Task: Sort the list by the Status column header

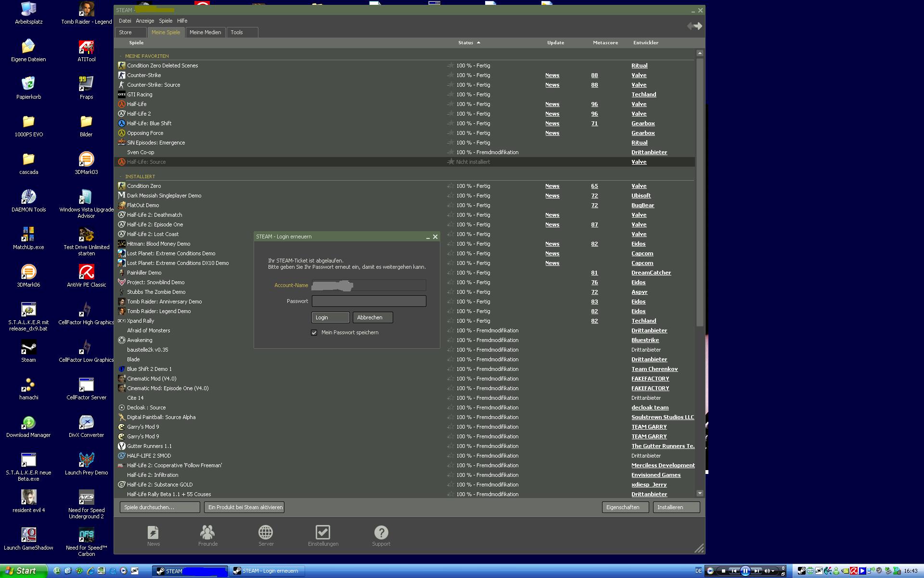Action: [x=465, y=43]
